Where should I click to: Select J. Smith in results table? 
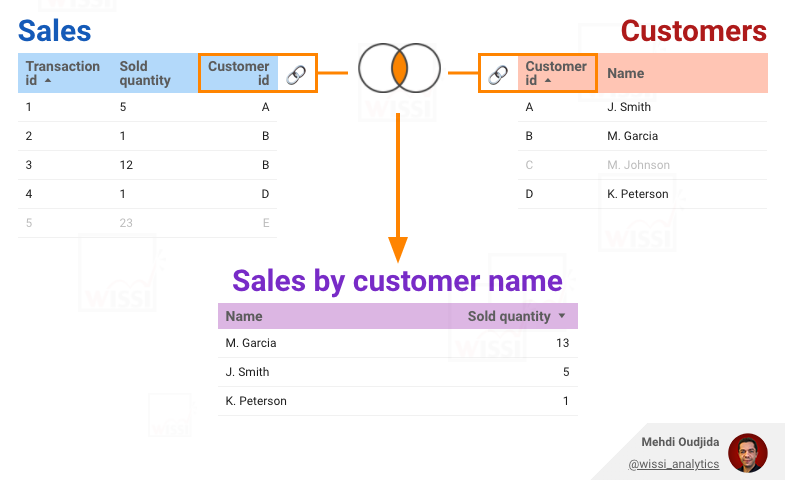coord(247,372)
